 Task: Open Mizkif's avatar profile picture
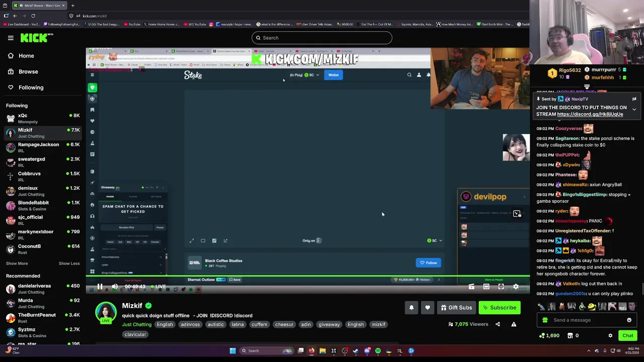point(106,313)
